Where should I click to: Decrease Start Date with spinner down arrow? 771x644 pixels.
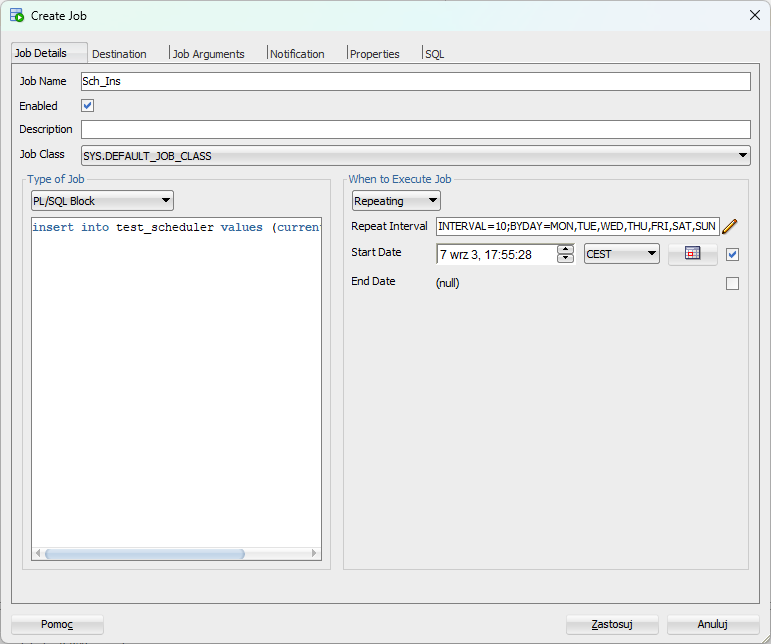(565, 259)
